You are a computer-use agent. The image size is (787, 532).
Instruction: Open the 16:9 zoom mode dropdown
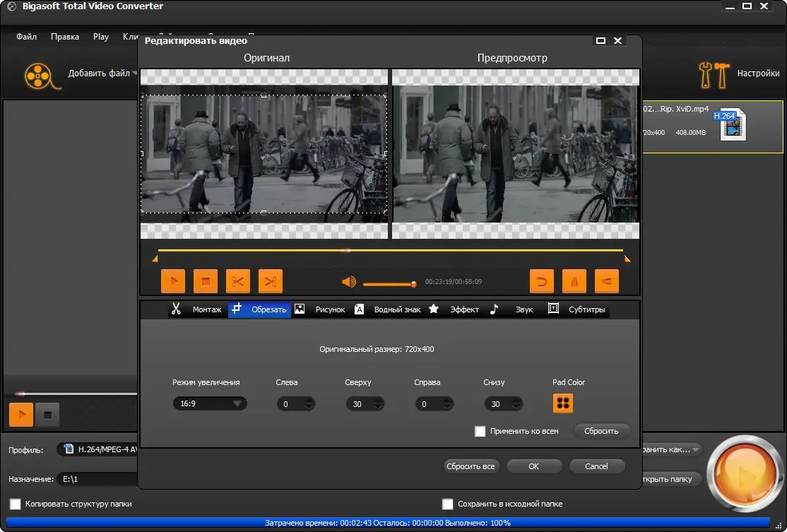tap(209, 404)
